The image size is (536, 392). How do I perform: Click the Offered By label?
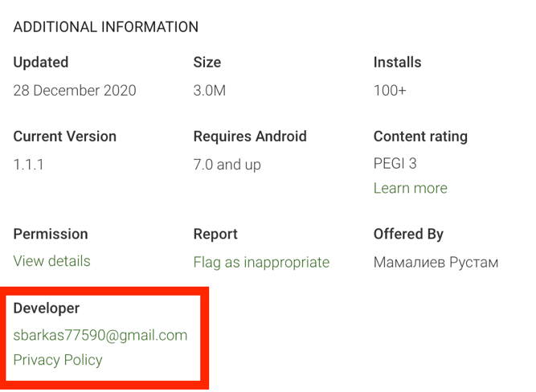click(408, 235)
